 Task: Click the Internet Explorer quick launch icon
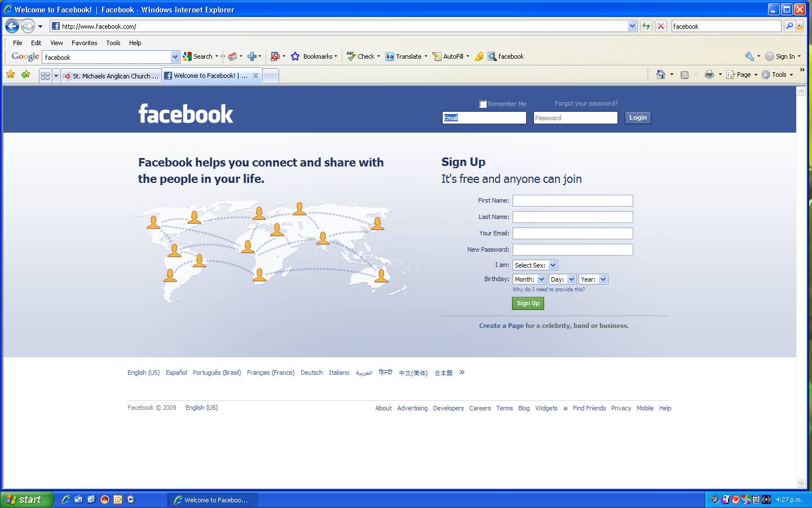[66, 500]
